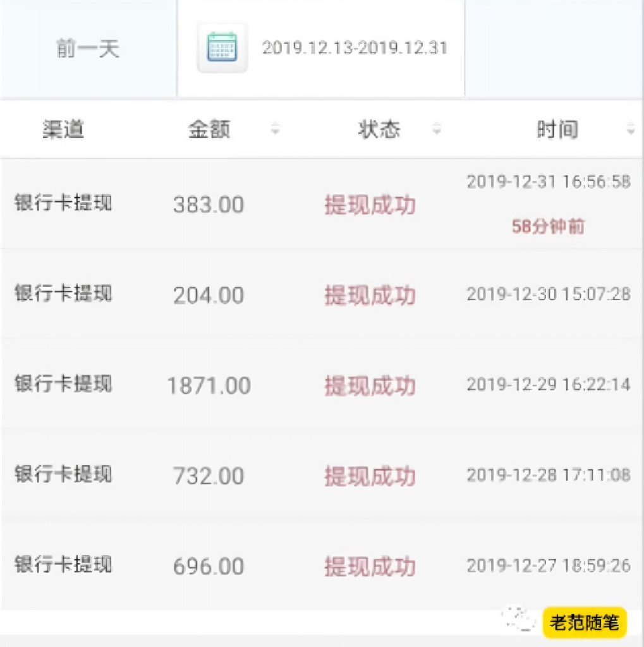
Task: Click the 前一天 previous day button
Action: 88,49
